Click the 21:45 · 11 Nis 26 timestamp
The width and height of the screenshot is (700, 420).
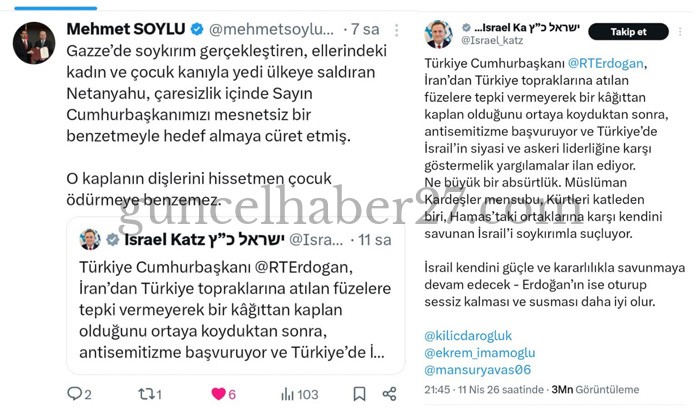(x=484, y=390)
